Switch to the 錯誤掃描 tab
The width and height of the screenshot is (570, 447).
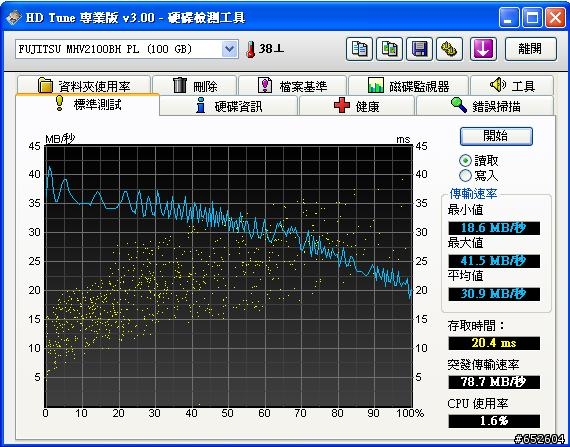pyautogui.click(x=485, y=106)
